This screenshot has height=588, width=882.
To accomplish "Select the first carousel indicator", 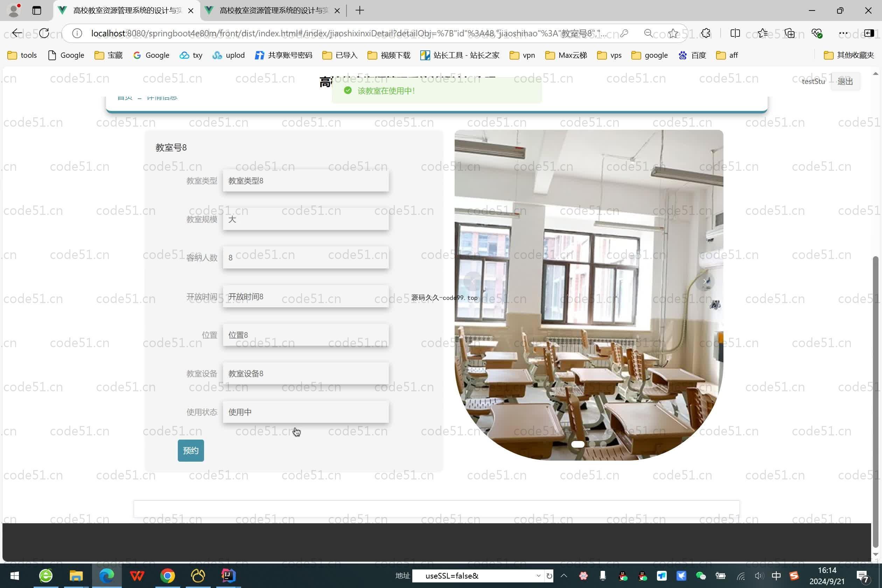I will 577,444.
